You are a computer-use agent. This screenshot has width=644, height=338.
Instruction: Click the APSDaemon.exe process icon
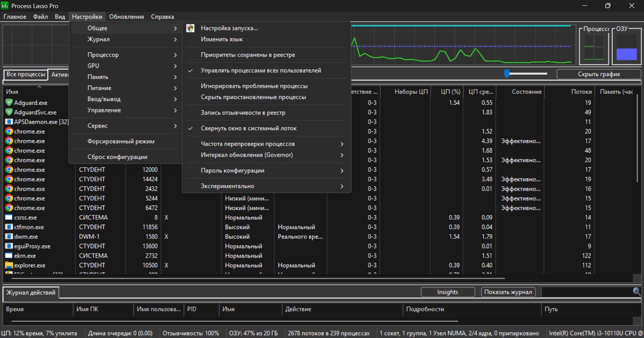9,122
